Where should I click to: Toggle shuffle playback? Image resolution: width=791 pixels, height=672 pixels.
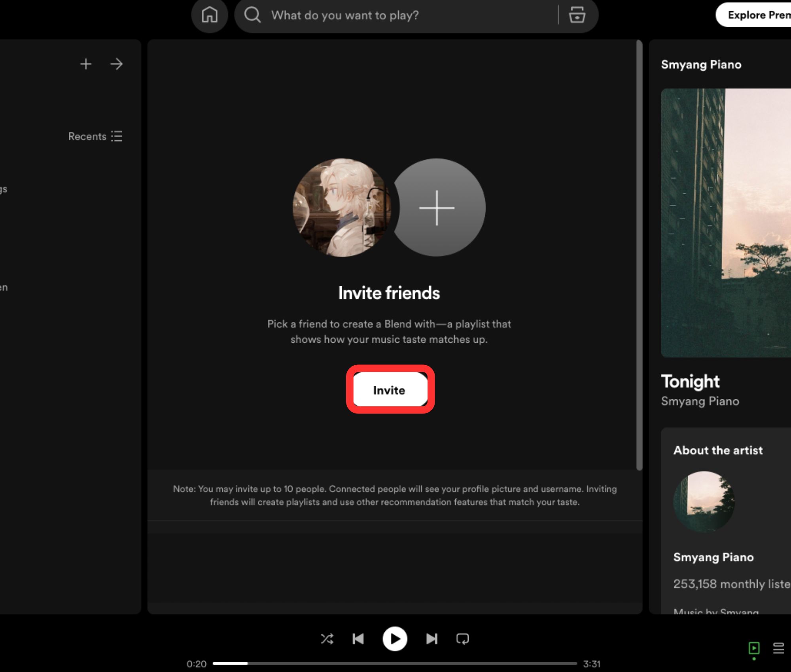pos(327,639)
